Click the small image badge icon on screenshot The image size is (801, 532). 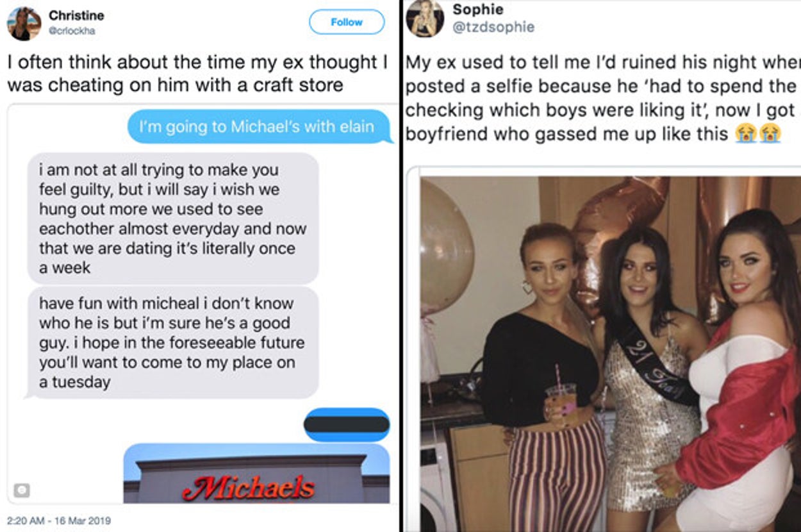click(22, 490)
